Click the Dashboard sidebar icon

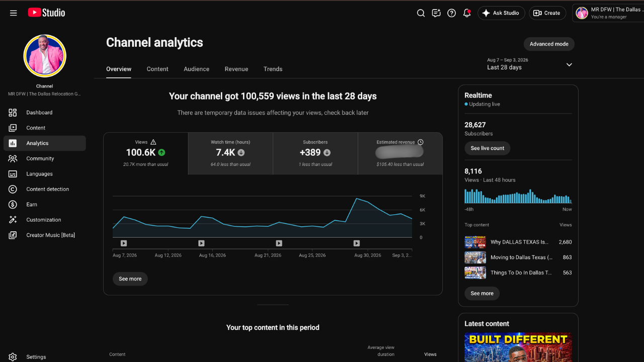(x=13, y=113)
